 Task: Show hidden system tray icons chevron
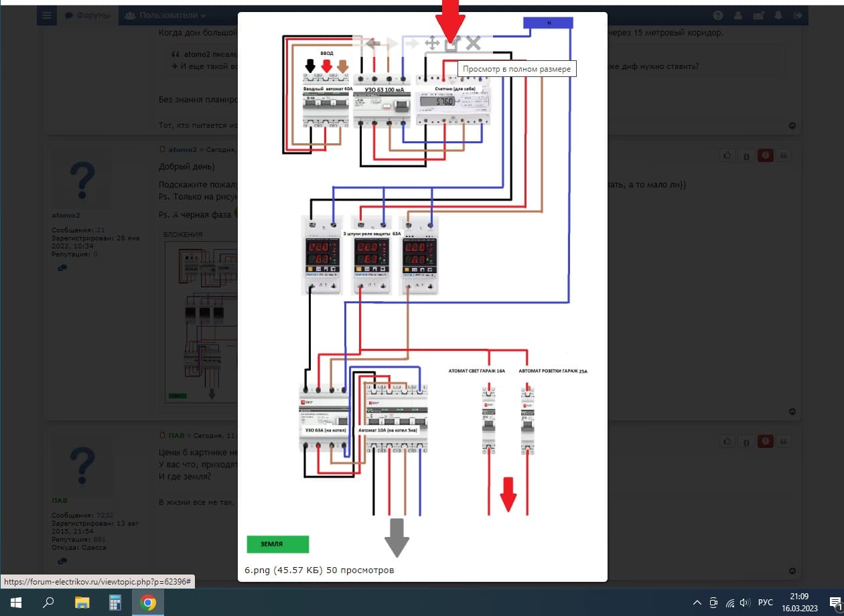click(697, 602)
